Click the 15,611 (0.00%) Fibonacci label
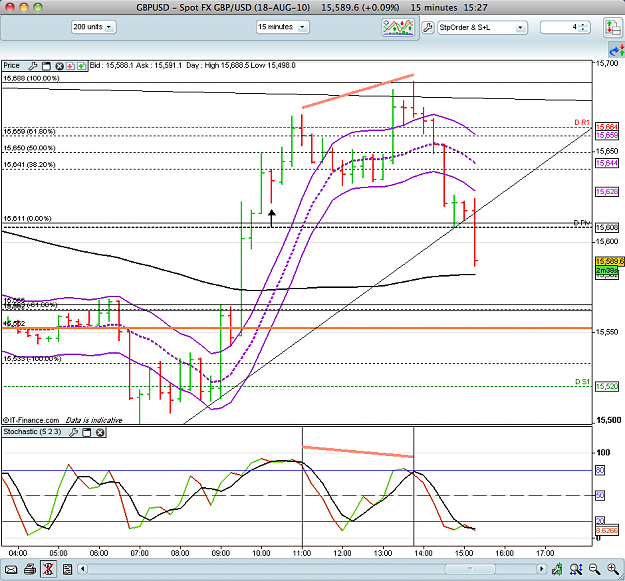Image resolution: width=625 pixels, height=581 pixels. pyautogui.click(x=28, y=219)
